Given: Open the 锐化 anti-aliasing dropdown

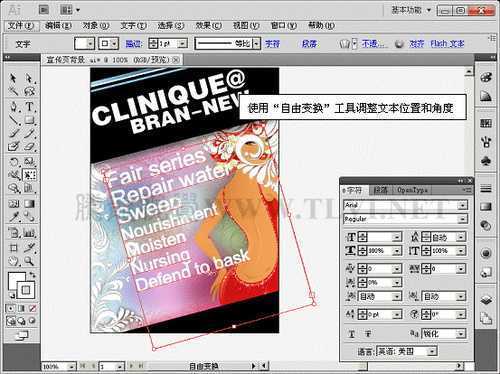Looking at the screenshot, I should point(461,334).
